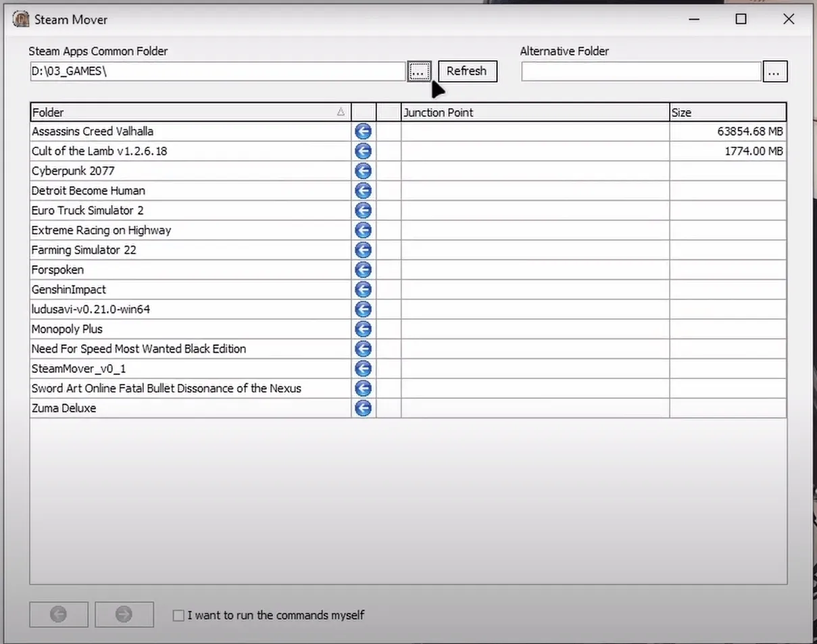Image resolution: width=817 pixels, height=644 pixels.
Task: Enable I want to run the commands myself
Action: (x=178, y=616)
